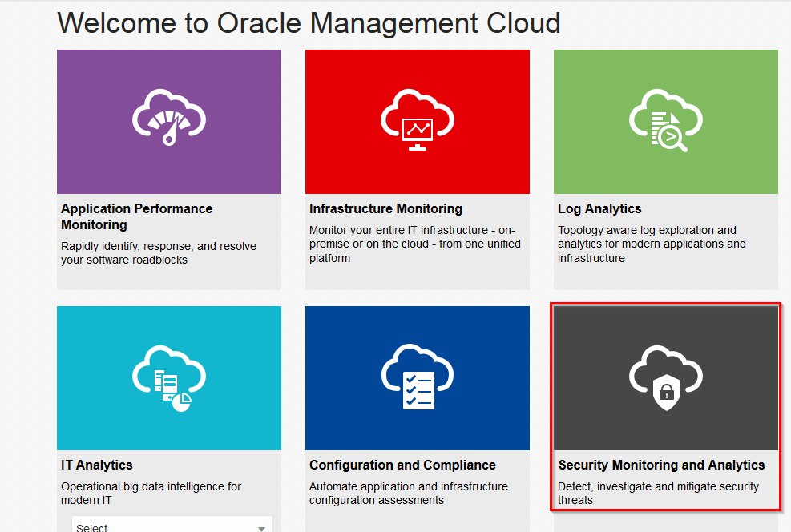Click the Configuration and Compliance checklist icon
This screenshot has height=532, width=791.
pos(418,377)
